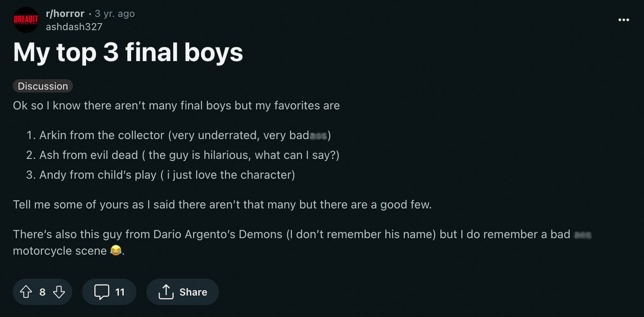Click the comment count 11
Viewport: 644px width, 317px height.
120,292
